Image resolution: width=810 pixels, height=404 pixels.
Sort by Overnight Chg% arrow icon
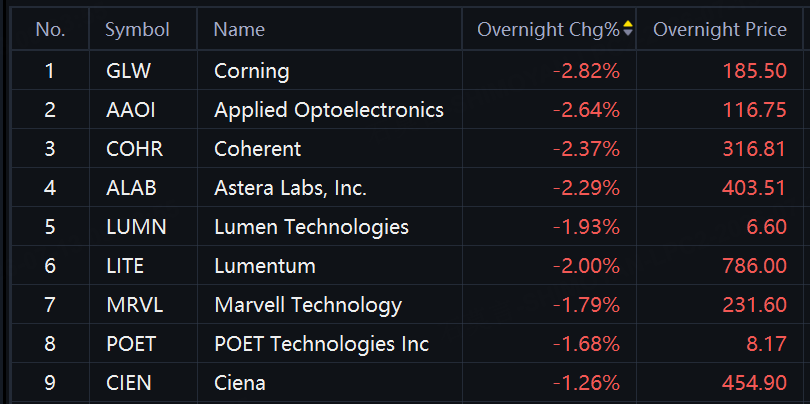coord(628,29)
